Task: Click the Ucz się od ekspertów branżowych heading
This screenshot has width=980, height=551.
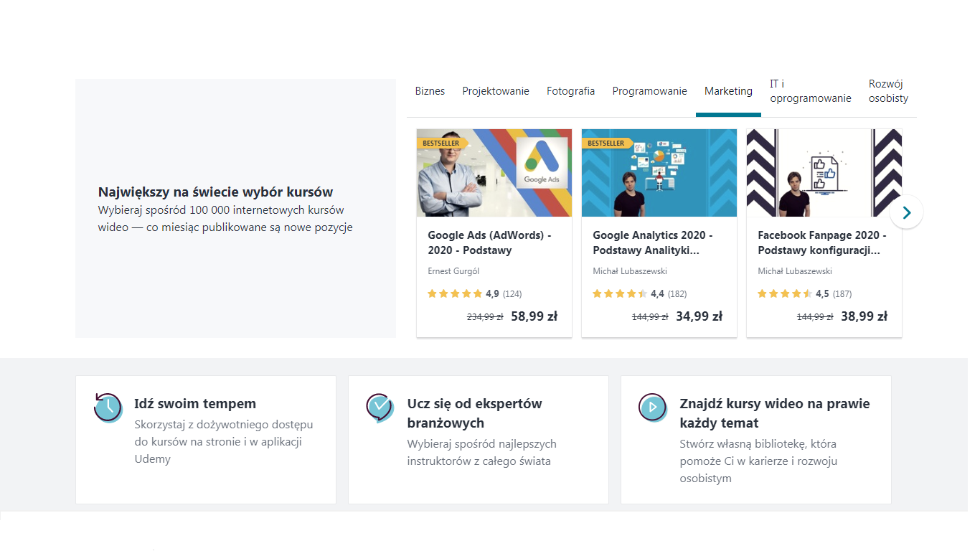Action: tap(474, 413)
